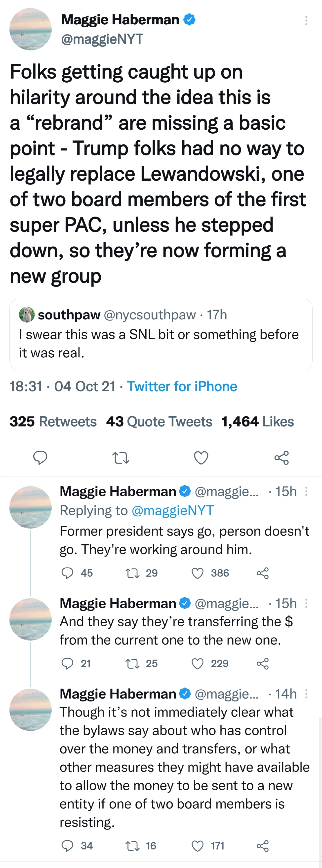This screenshot has width=322, height=868.
Task: Like the main tweet with heart icon
Action: 201,458
